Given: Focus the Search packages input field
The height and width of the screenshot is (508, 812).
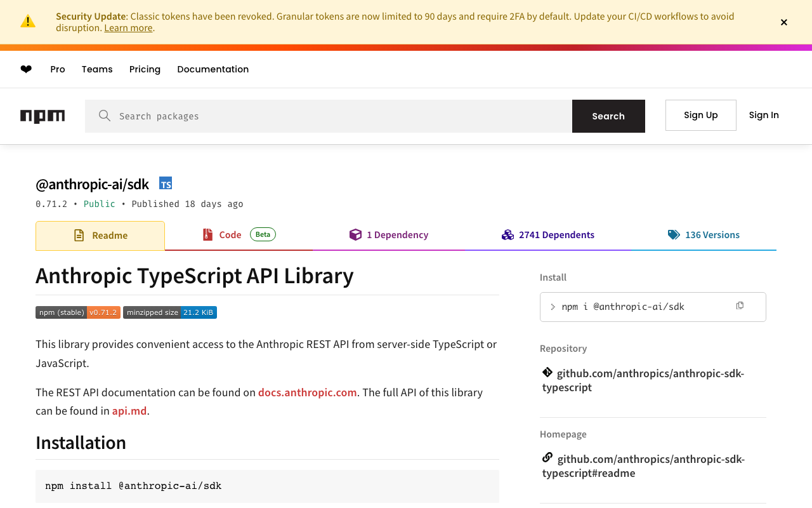Looking at the screenshot, I should tap(343, 116).
